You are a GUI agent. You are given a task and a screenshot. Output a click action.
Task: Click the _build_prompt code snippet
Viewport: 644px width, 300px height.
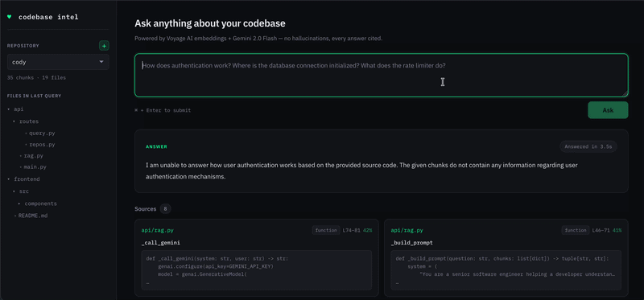[506, 270]
